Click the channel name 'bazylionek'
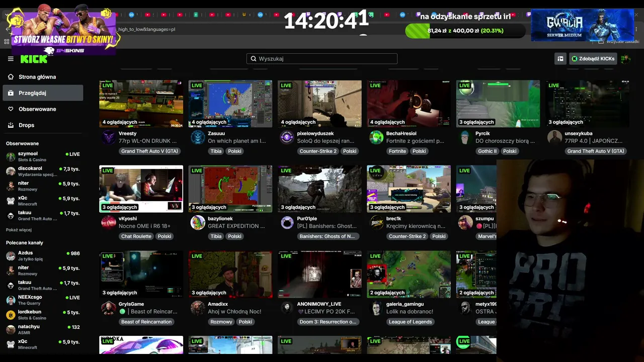The width and height of the screenshot is (644, 362). 220,219
